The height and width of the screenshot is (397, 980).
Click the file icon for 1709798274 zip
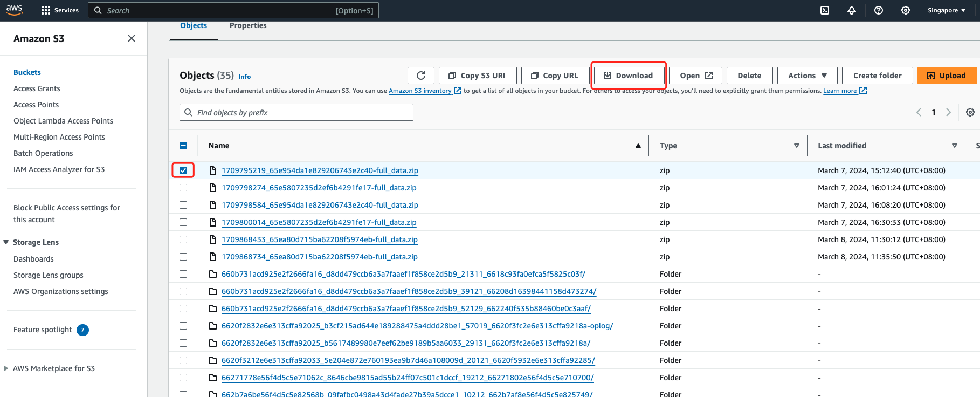[213, 188]
